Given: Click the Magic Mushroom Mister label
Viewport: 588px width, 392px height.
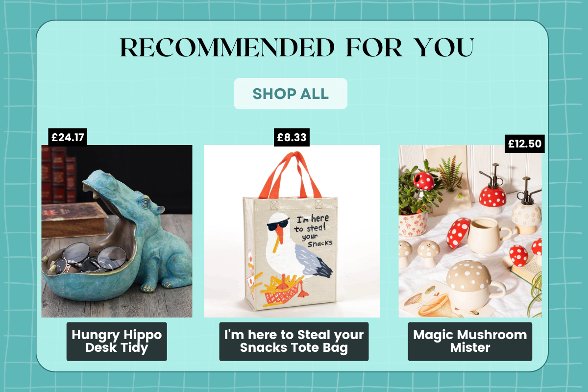Looking at the screenshot, I should (470, 342).
